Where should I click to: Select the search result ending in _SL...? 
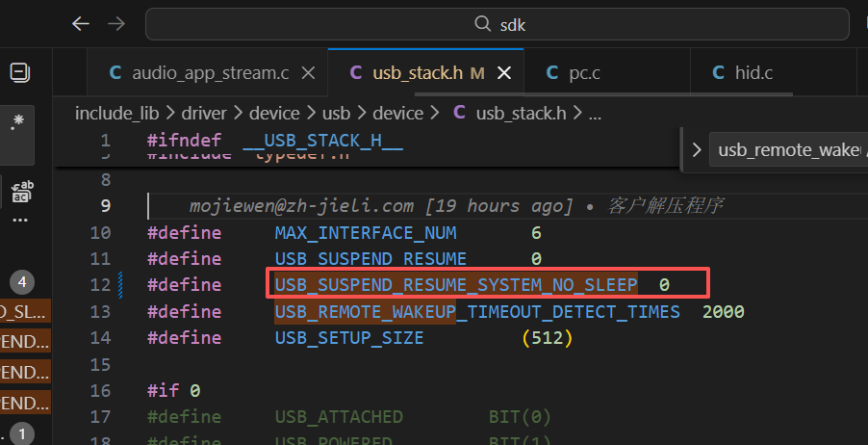point(25,311)
